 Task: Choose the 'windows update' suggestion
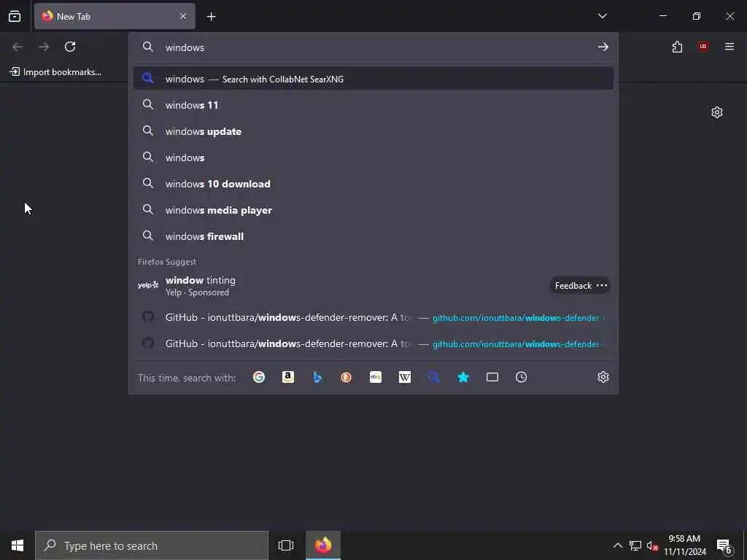[373, 131]
